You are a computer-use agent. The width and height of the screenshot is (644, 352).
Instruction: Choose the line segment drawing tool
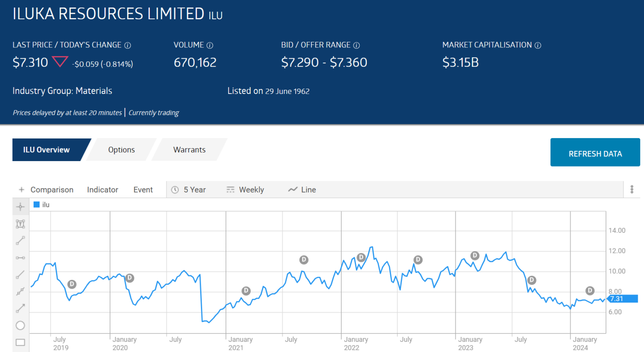tap(20, 241)
